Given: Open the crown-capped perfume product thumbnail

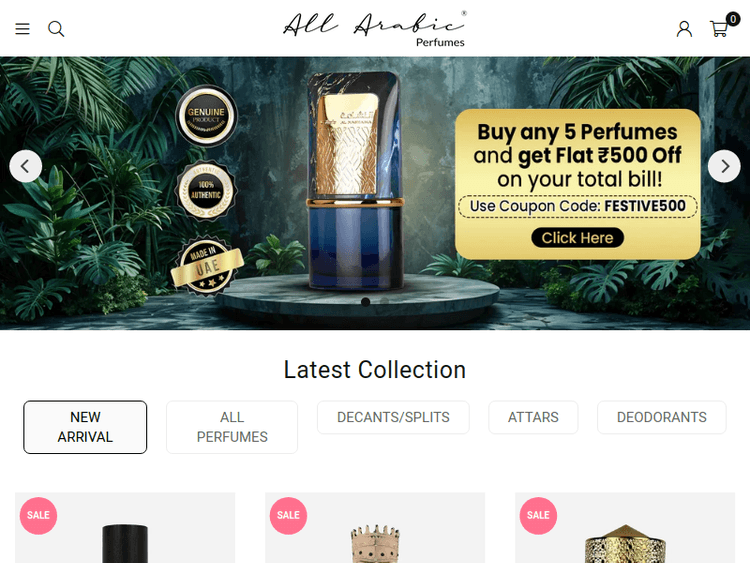Looking at the screenshot, I should (375, 528).
